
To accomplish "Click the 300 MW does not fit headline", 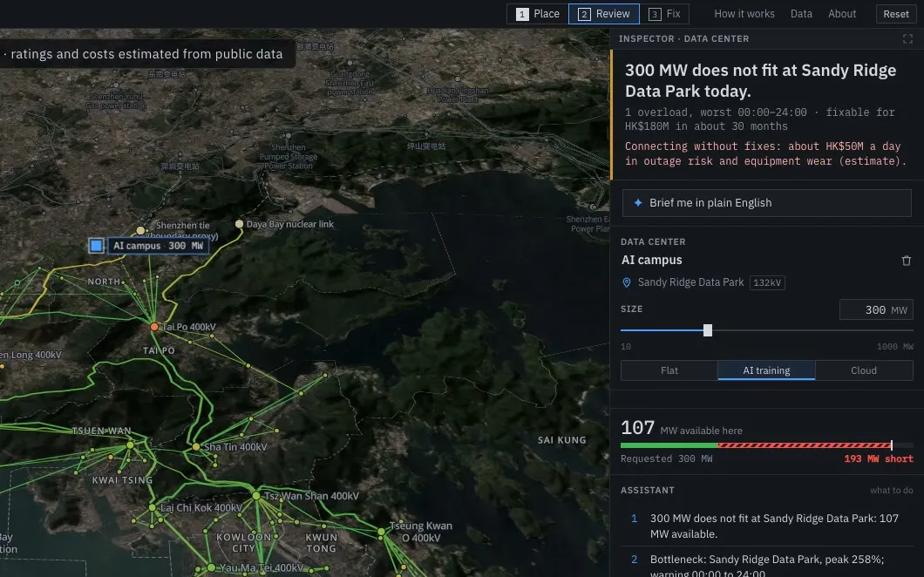I will click(x=760, y=81).
